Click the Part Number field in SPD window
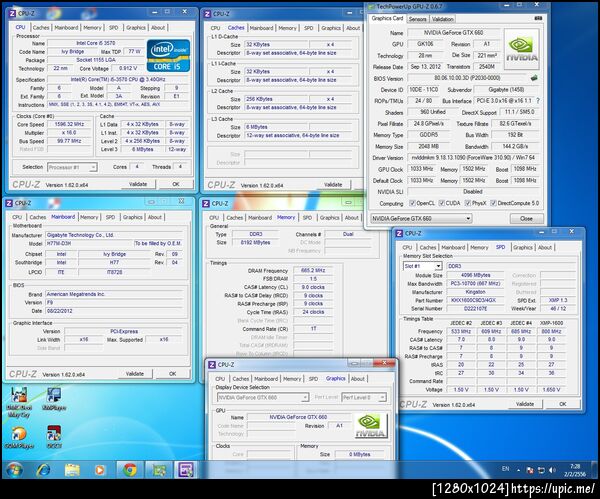Screen dimensions: 600x499 coord(473,300)
